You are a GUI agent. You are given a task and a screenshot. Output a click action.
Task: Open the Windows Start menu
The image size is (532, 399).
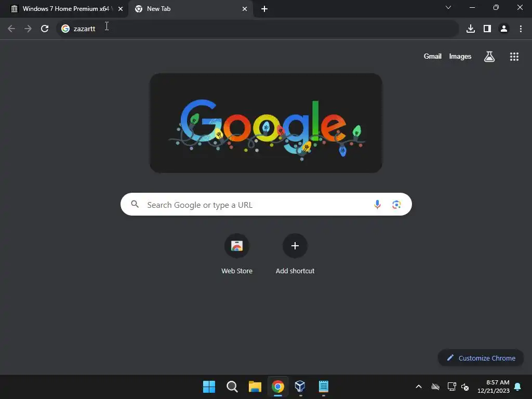click(209, 387)
